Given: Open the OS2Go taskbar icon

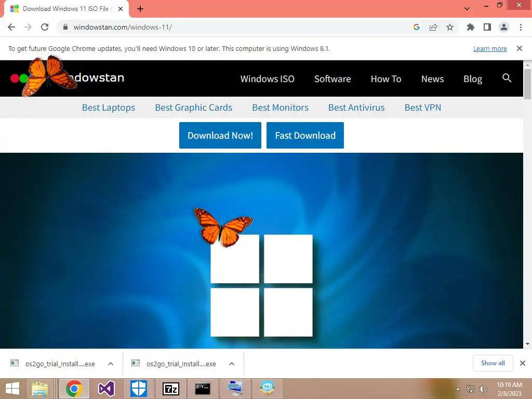Looking at the screenshot, I should pos(268,389).
